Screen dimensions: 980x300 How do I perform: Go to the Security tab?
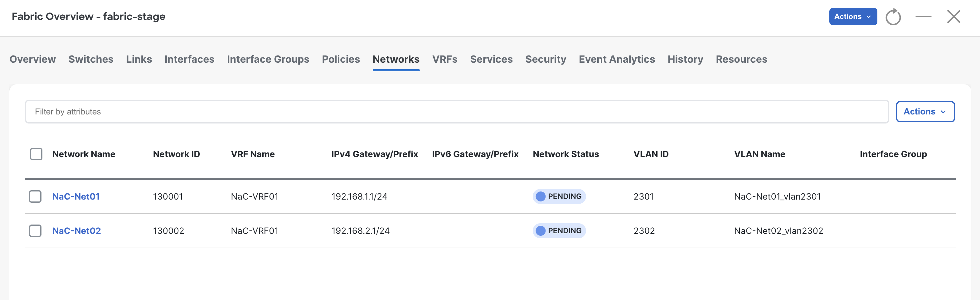[546, 59]
